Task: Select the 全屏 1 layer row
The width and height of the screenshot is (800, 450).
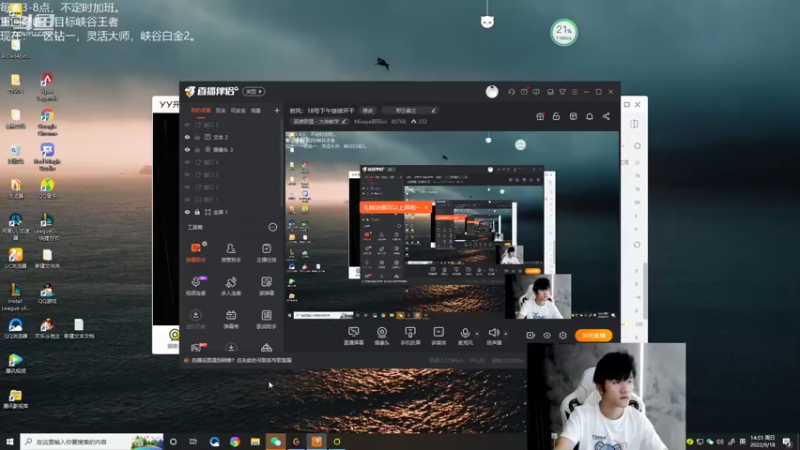Action: coord(232,212)
